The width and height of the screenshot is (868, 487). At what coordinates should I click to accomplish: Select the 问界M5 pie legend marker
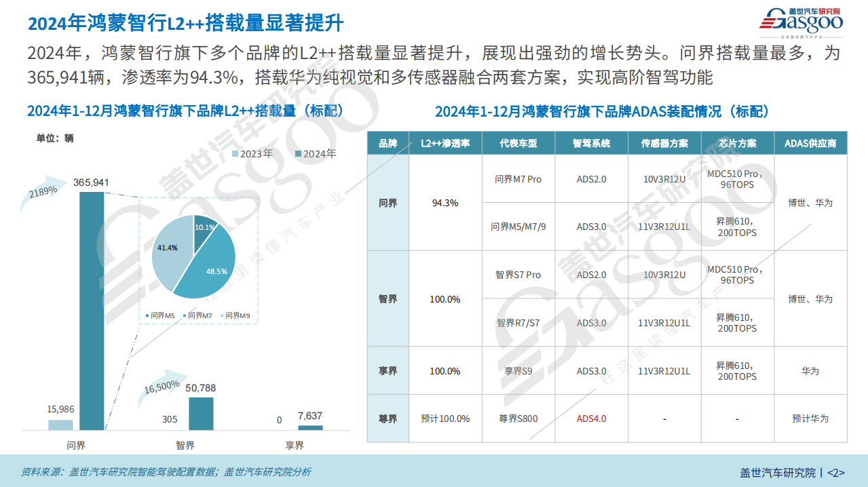click(x=147, y=315)
